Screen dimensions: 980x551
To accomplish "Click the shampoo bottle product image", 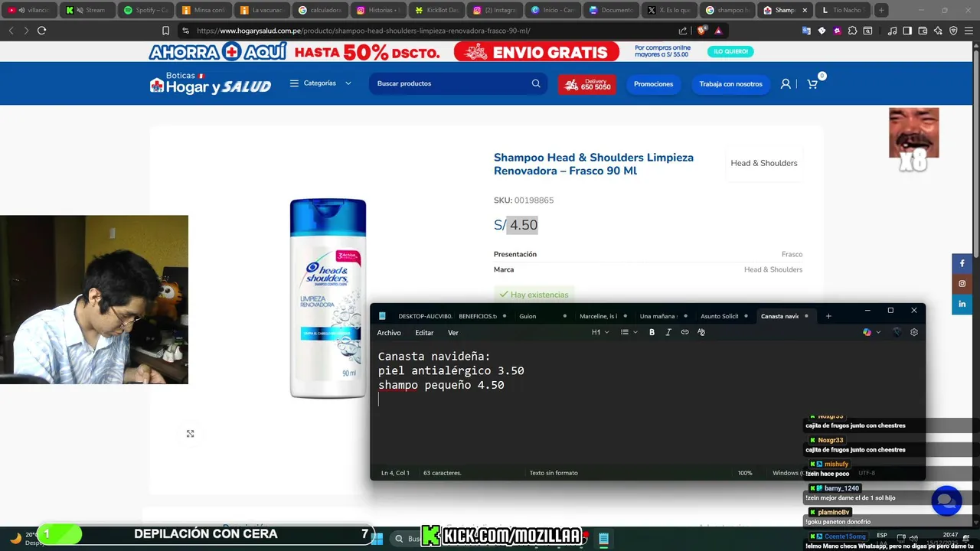I will coord(328,298).
